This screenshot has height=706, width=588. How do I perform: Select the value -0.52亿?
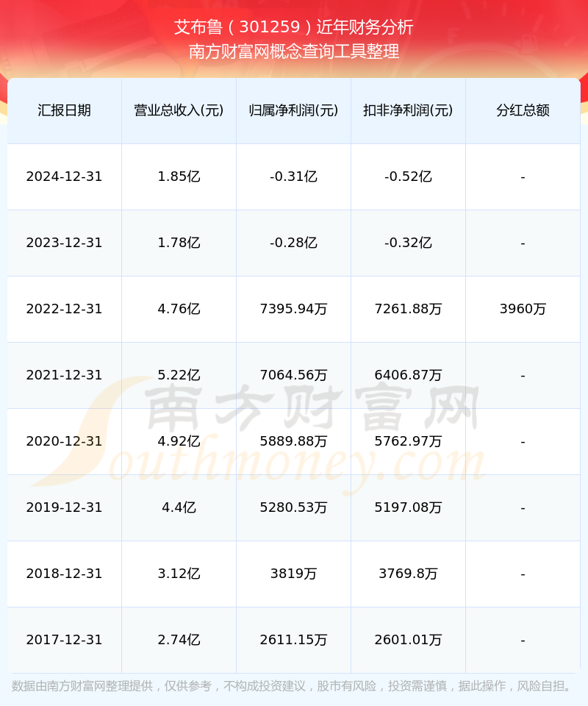pyautogui.click(x=408, y=176)
